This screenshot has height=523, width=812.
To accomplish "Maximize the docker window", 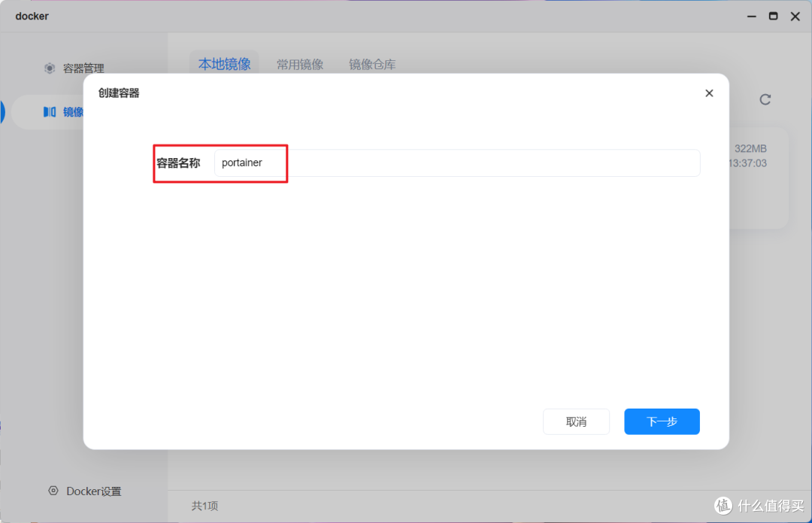I will [x=773, y=17].
